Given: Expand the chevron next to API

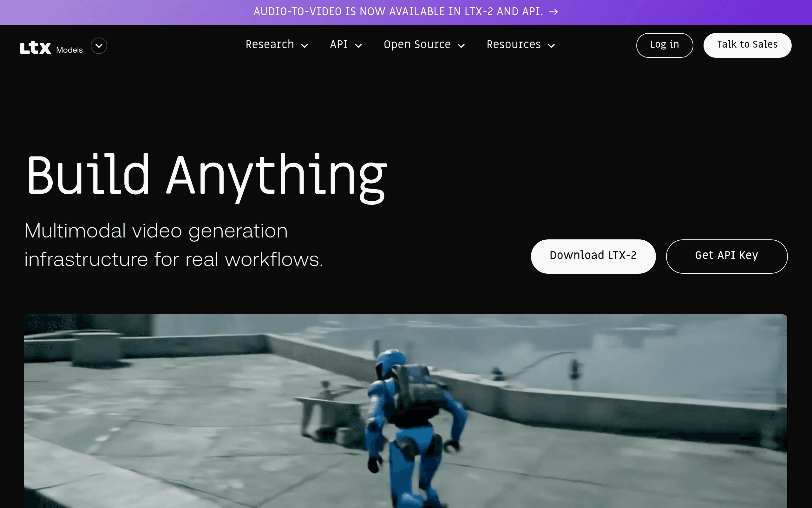Looking at the screenshot, I should click(358, 46).
